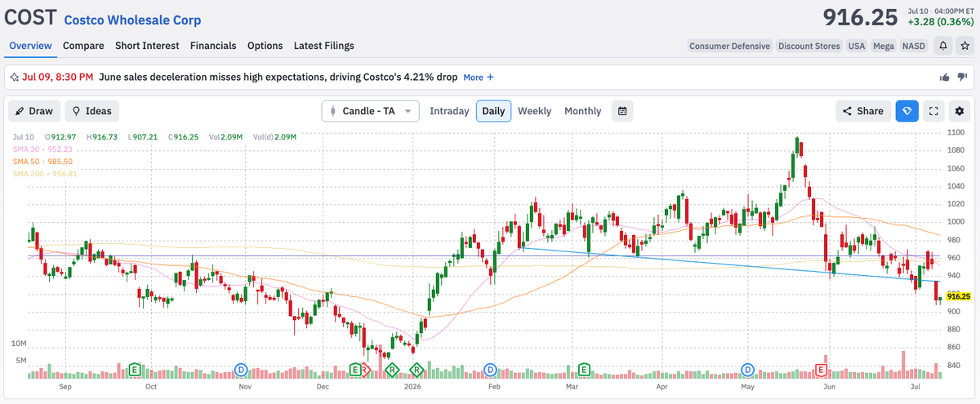Open the Ideas panel

pos(92,111)
